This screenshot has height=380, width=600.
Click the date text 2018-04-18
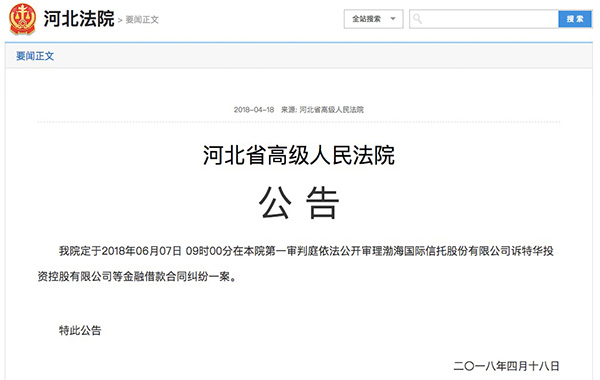click(254, 110)
